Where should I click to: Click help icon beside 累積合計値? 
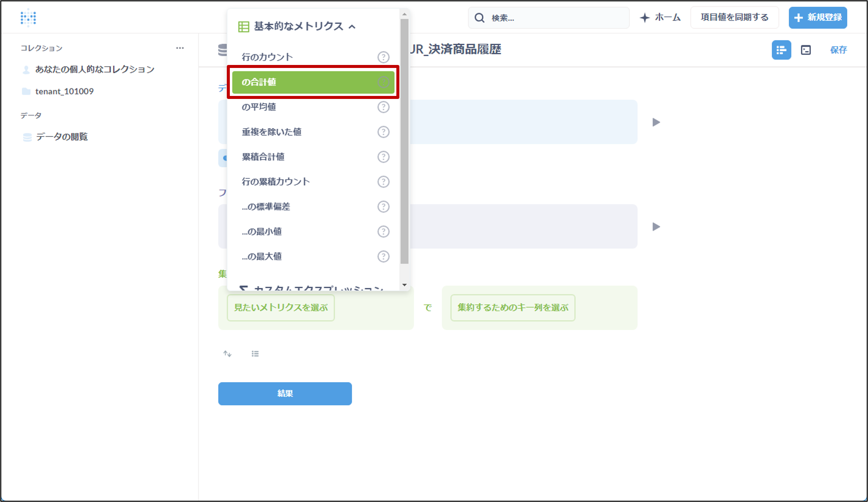coord(383,157)
